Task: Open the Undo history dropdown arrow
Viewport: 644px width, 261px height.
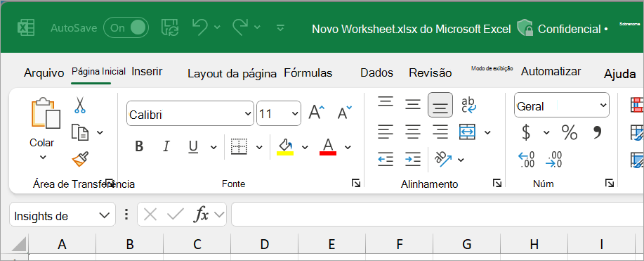Action: pos(218,27)
